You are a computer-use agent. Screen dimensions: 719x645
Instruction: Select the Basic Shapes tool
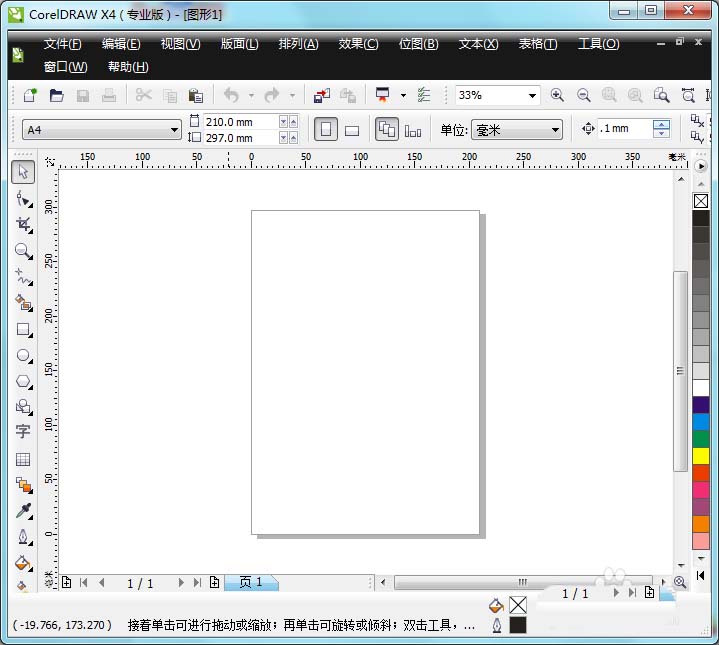pyautogui.click(x=23, y=407)
